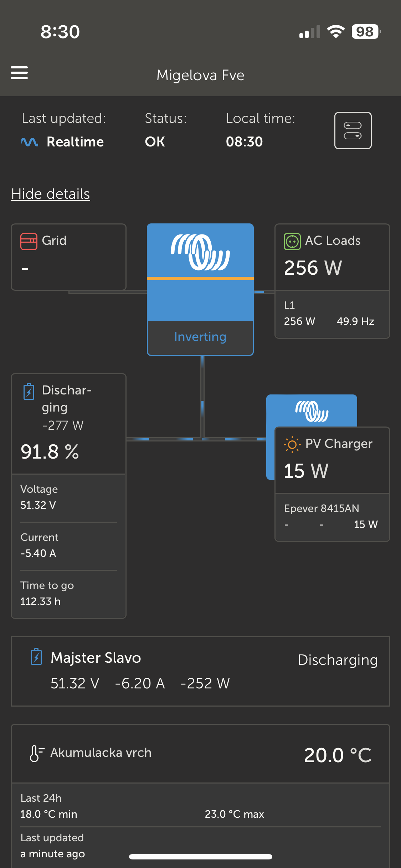Tap the 91.8 % state of charge
401x868 pixels.
pyautogui.click(x=50, y=452)
